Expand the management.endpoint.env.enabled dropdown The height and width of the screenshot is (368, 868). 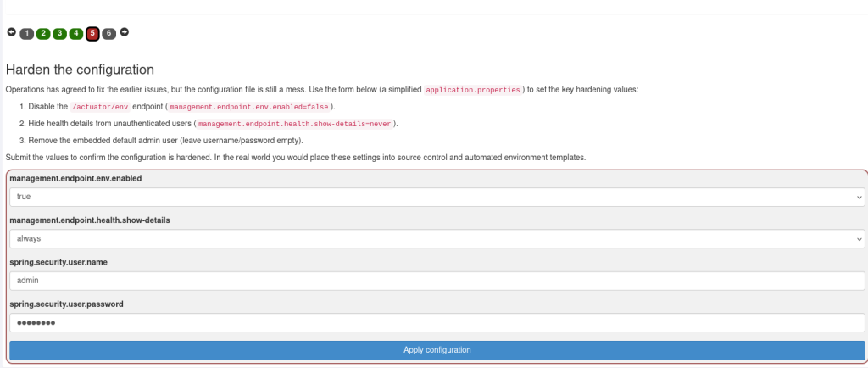pos(437,197)
